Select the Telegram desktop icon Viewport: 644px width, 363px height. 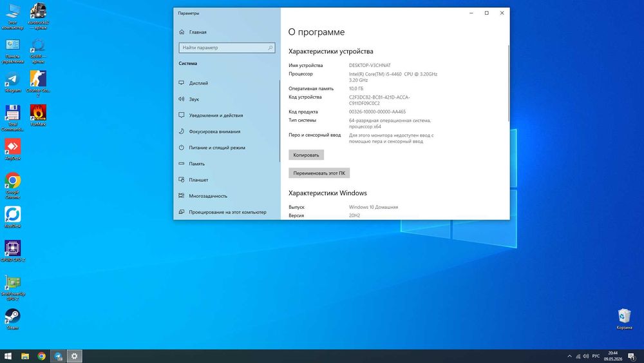[13, 82]
